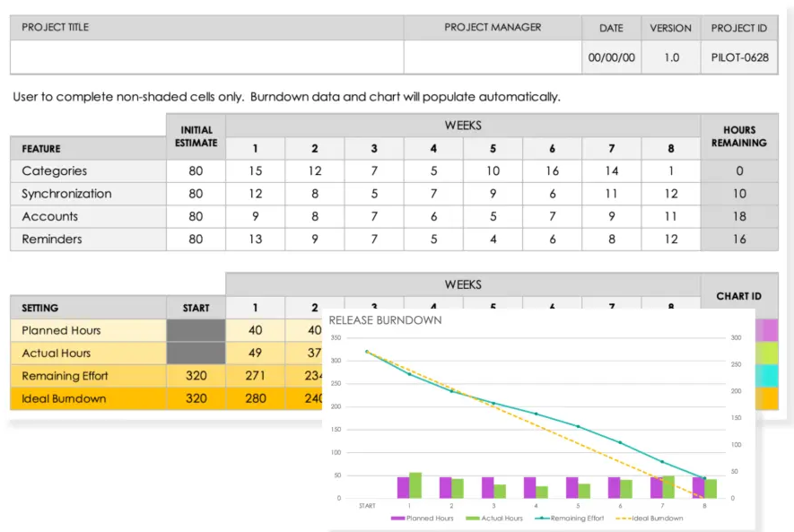Click the Release Burndown chart title
Viewport: 794px width, 532px height.
pyautogui.click(x=385, y=320)
